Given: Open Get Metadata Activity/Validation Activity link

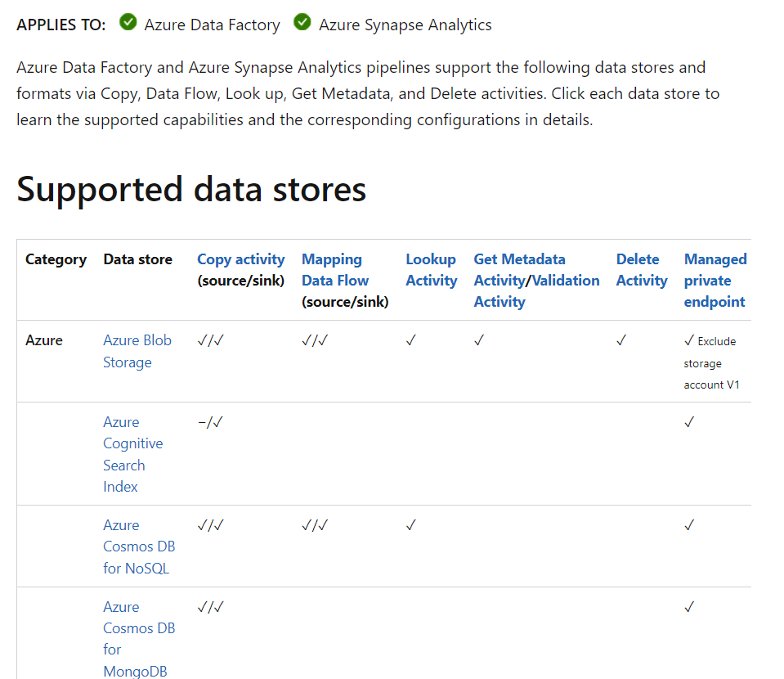Looking at the screenshot, I should point(536,281).
